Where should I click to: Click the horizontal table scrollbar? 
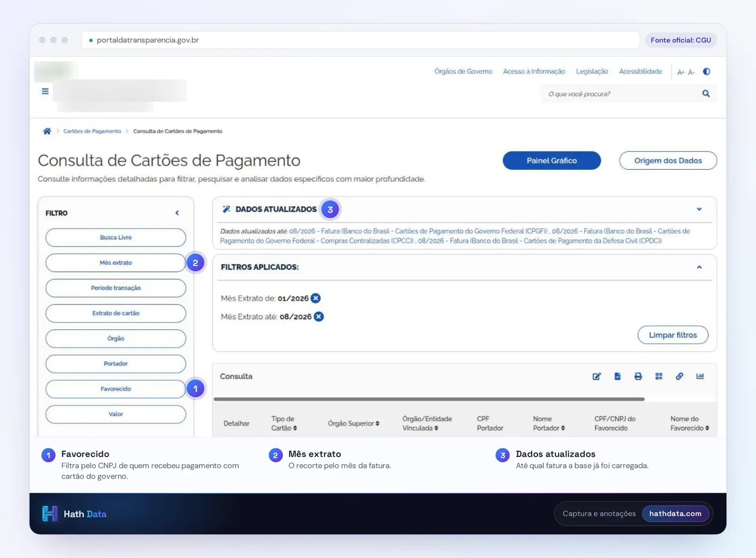[x=429, y=399]
